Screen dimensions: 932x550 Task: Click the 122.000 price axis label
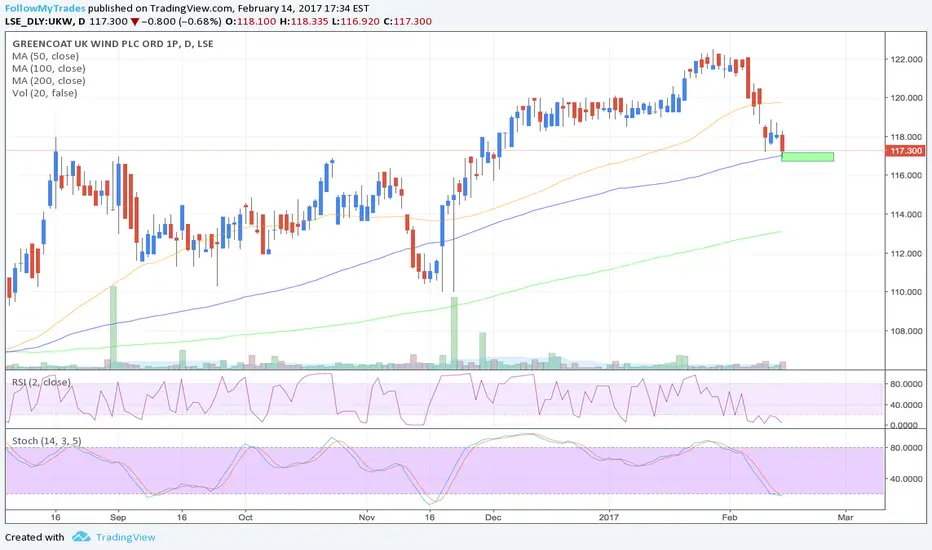coord(906,59)
